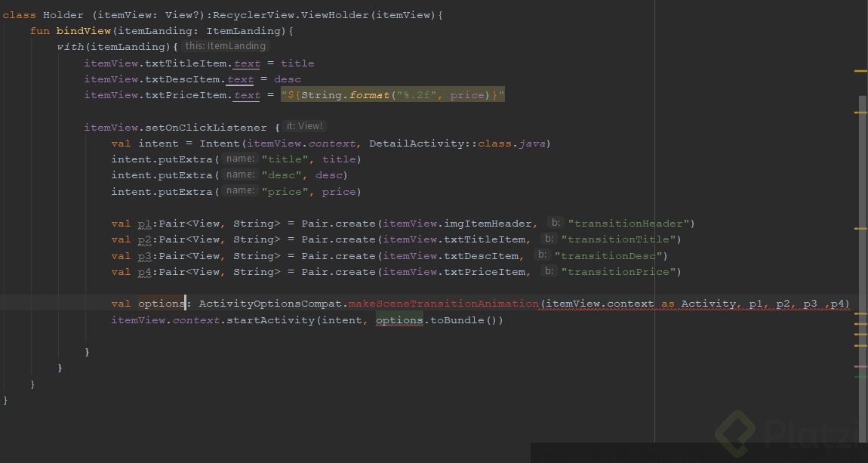Click the p1 variable declaration
This screenshot has height=463, width=868.
click(144, 224)
